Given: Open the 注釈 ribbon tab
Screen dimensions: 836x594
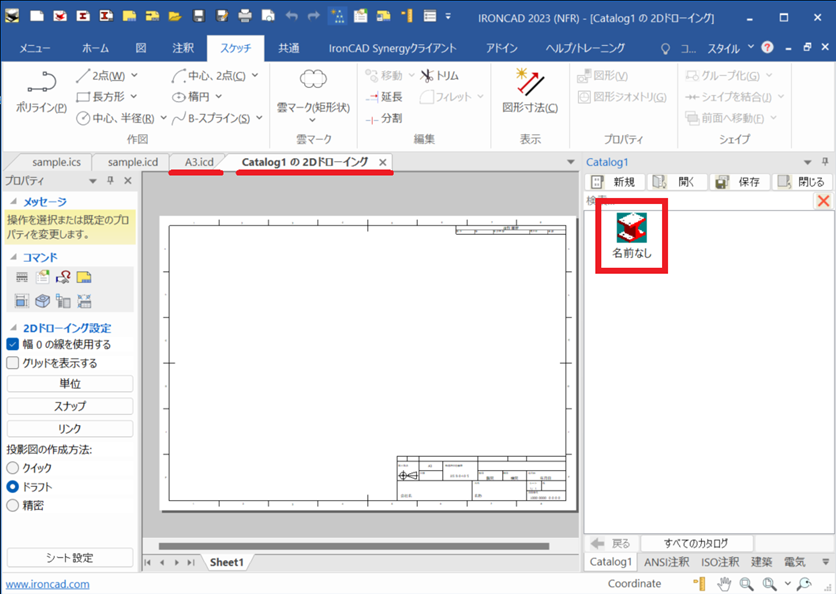Looking at the screenshot, I should click(183, 48).
